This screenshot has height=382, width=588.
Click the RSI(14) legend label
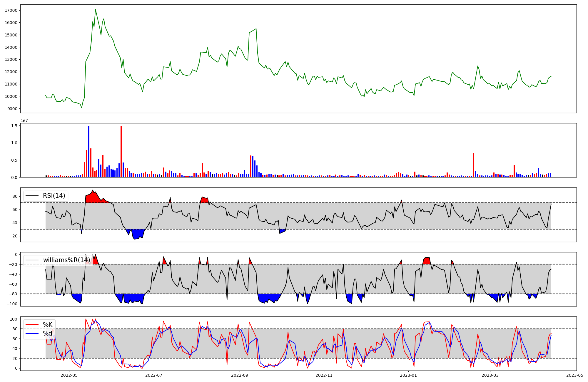point(54,196)
